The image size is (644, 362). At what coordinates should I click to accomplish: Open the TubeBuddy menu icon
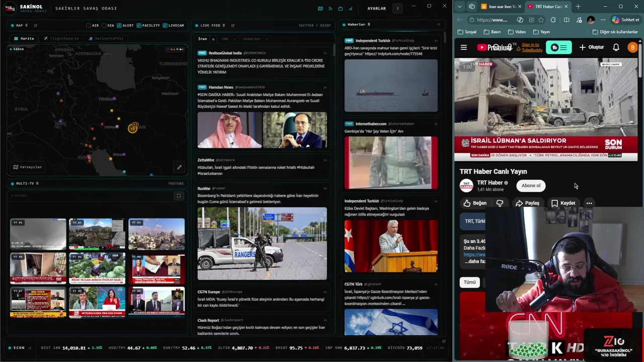pos(558,47)
